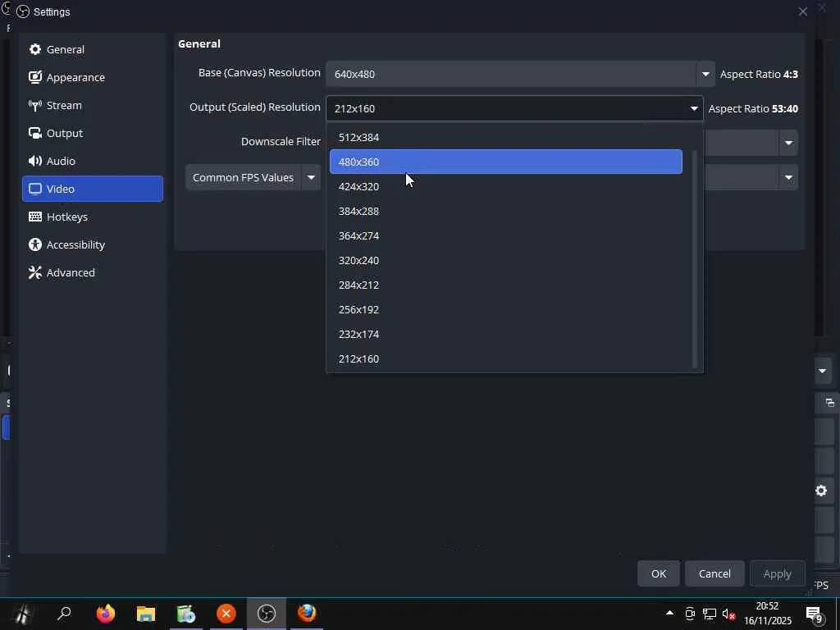
Task: Confirm settings with the OK button
Action: click(x=659, y=573)
